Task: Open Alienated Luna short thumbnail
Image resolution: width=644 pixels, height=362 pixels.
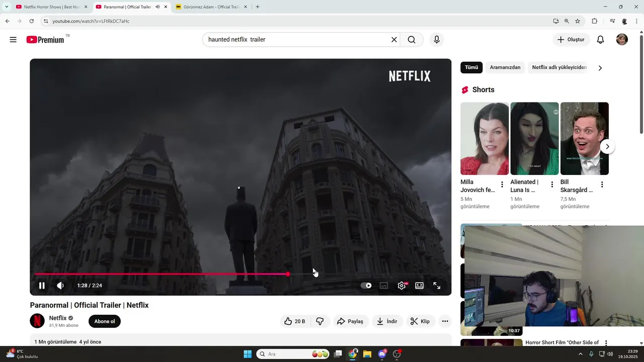Action: click(534, 139)
